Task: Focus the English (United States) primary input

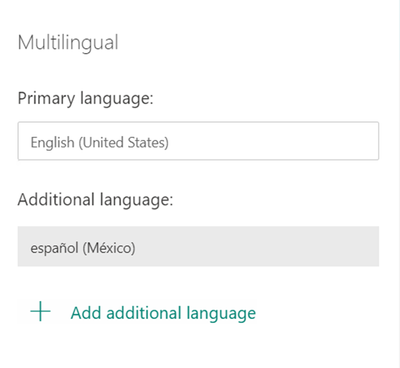Action: pos(198,141)
